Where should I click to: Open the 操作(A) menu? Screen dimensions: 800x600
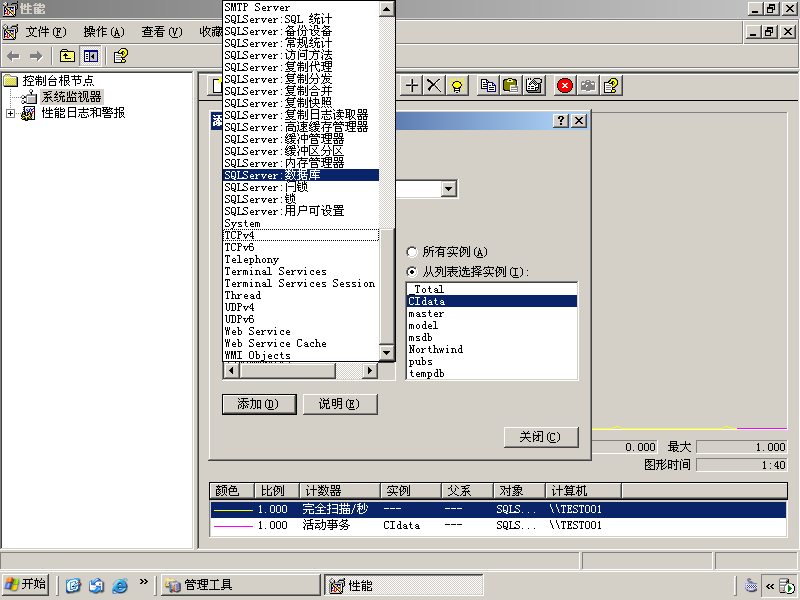(104, 32)
